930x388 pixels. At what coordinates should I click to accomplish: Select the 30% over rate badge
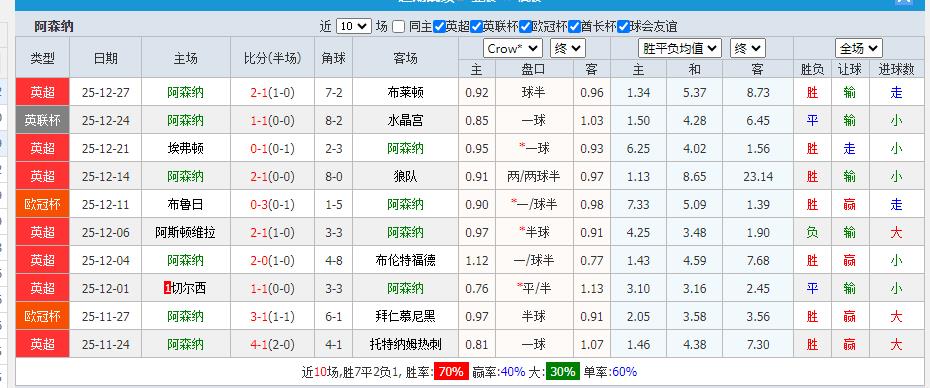562,372
